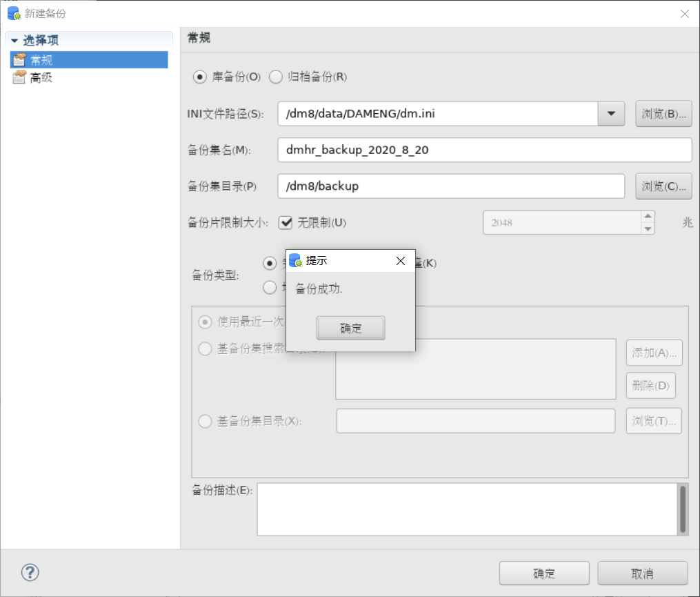700x597 pixels.
Task: Increase backup piece size with up arrow
Action: [648, 216]
